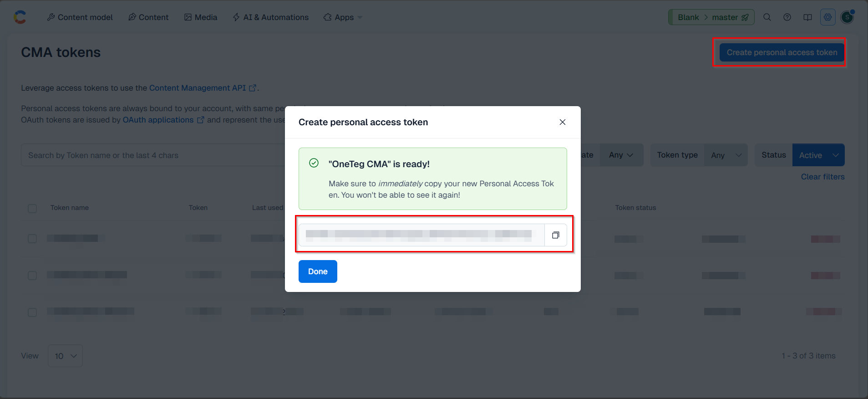This screenshot has height=399, width=868.
Task: Open the Apps menu
Action: pyautogui.click(x=343, y=17)
